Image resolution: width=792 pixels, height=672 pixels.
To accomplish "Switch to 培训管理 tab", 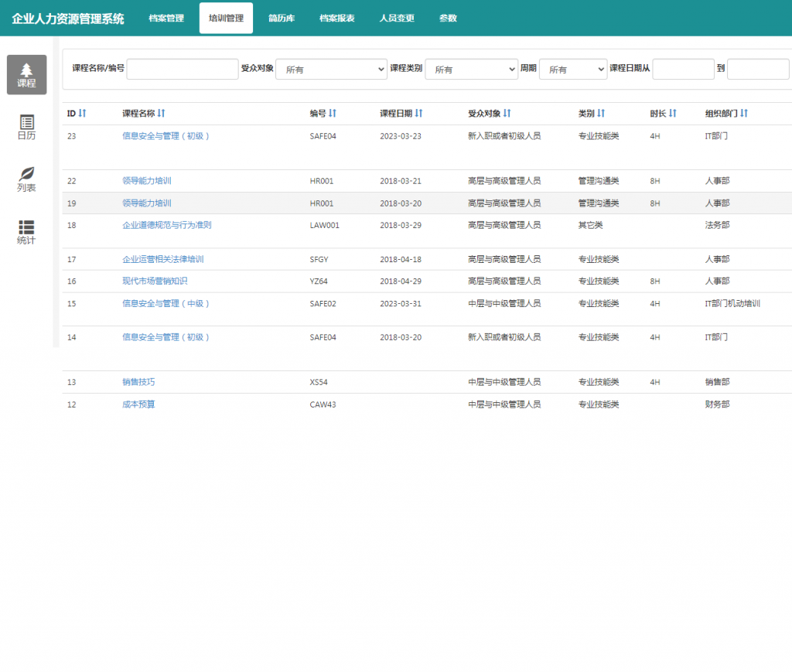I will tap(227, 19).
